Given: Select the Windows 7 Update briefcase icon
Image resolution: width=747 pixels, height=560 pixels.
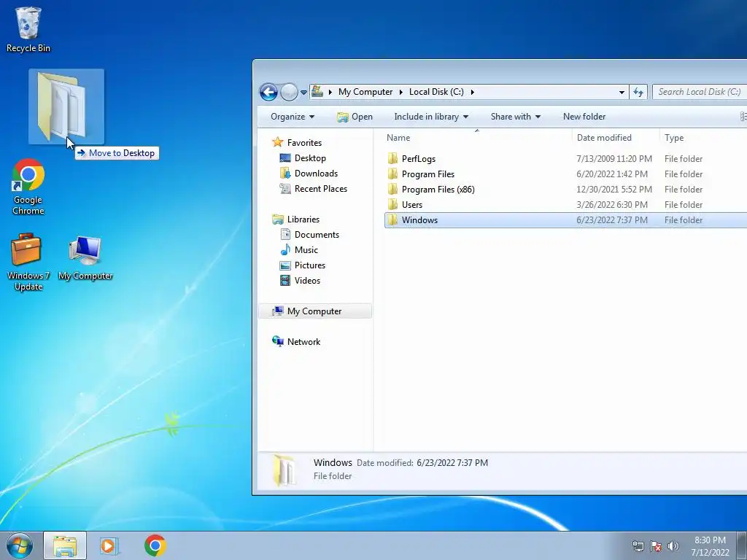Looking at the screenshot, I should 28,262.
